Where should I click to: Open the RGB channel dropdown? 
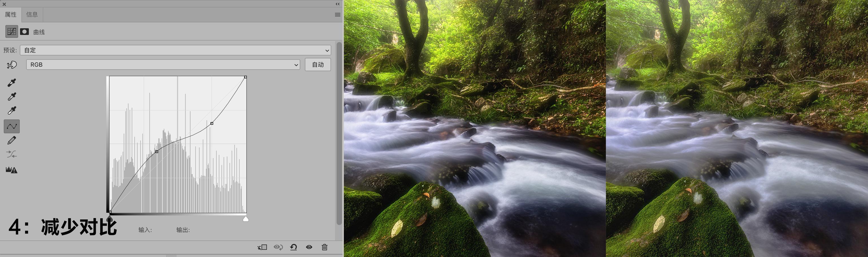click(163, 65)
